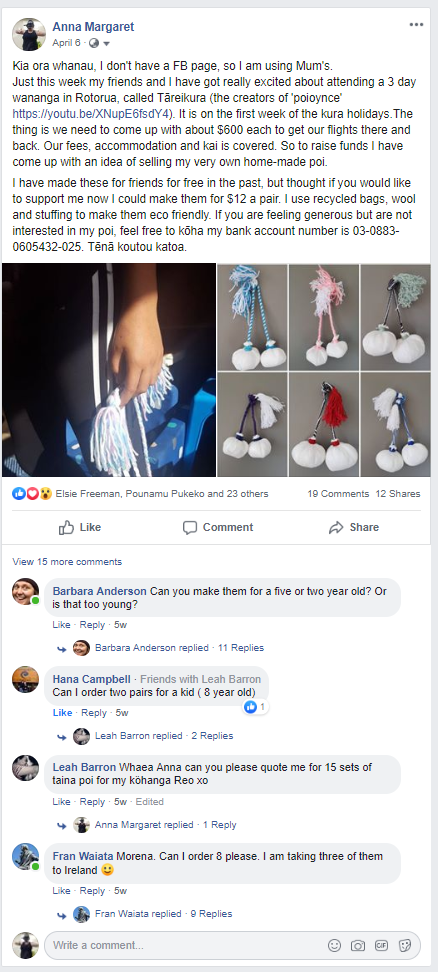Image resolution: width=438 pixels, height=972 pixels.
Task: Open the post options three-dot menu
Action: tap(416, 25)
